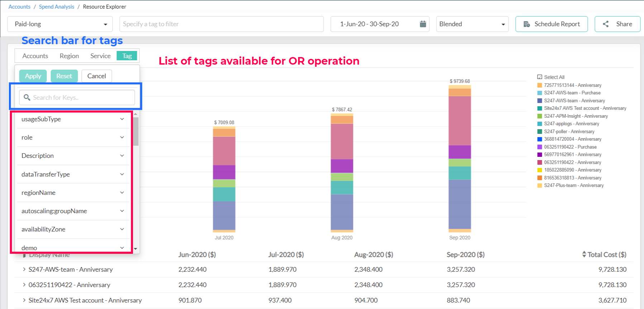644x309 pixels.
Task: Click the calendar icon in date range field
Action: 423,24
